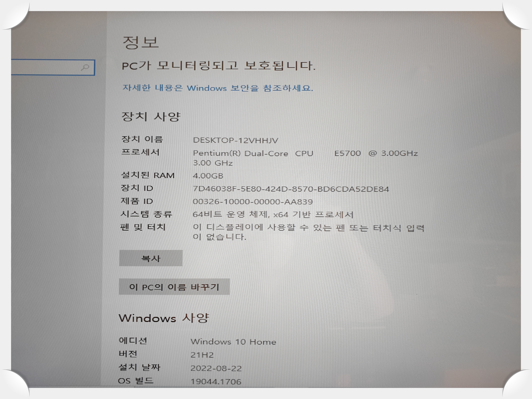The image size is (532, 399).
Task: Click the magnifier icon in search box
Action: tap(85, 67)
